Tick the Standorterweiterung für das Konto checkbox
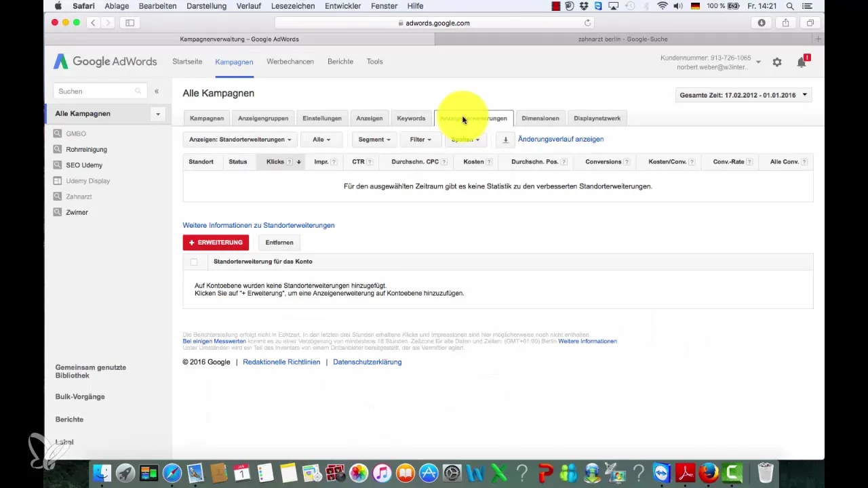This screenshot has height=488, width=868. point(194,262)
